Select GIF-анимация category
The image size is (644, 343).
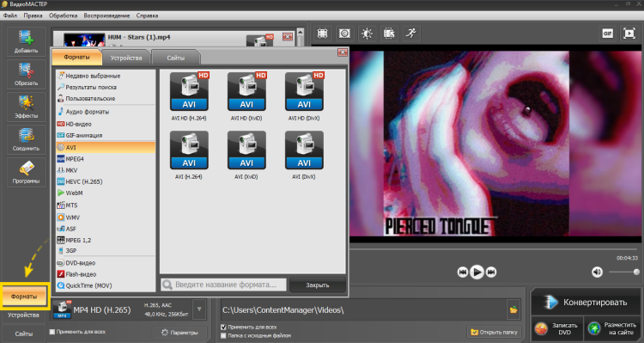[106, 135]
